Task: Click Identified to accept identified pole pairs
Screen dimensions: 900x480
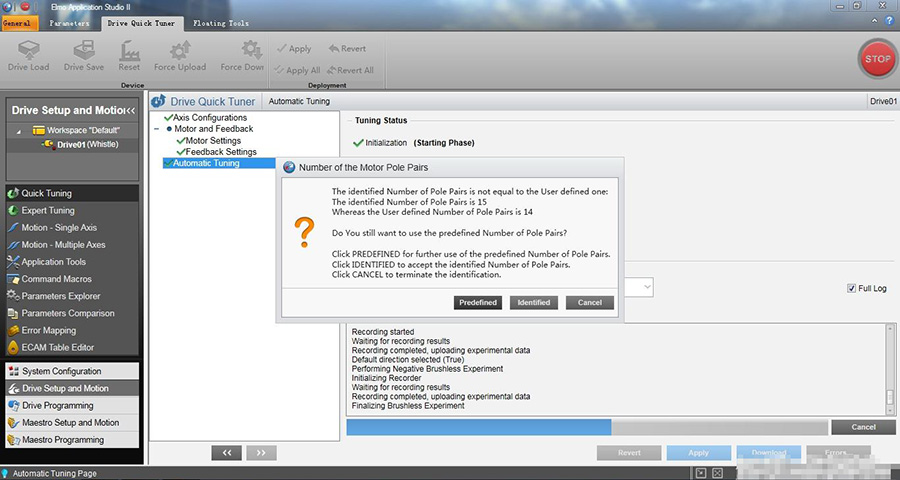Action: (533, 303)
